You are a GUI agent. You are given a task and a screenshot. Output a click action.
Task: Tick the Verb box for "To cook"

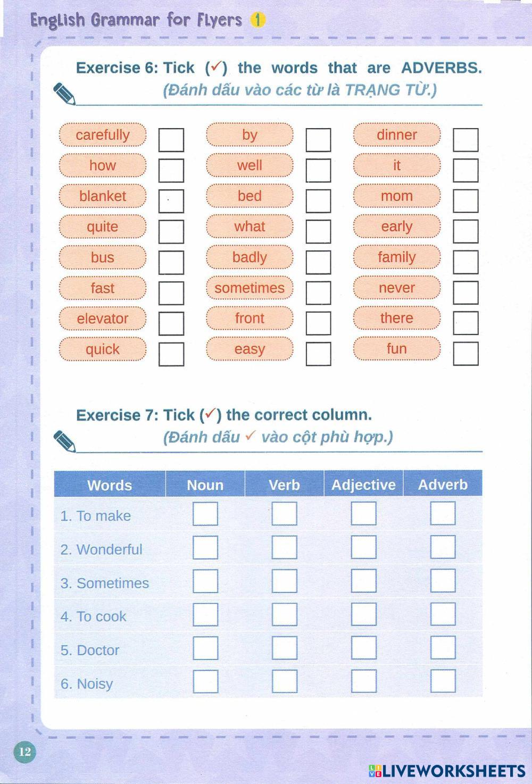tap(285, 614)
